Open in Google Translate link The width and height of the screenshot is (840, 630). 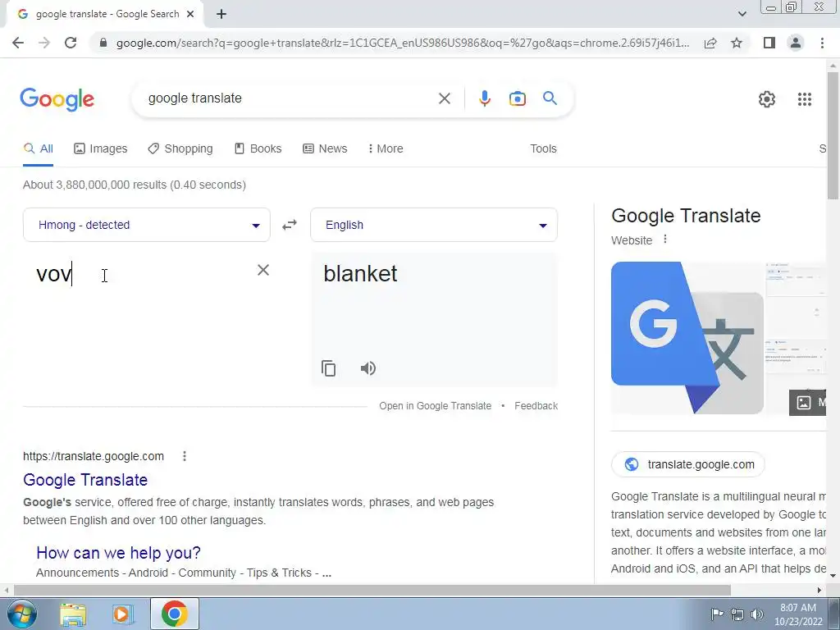pos(435,406)
